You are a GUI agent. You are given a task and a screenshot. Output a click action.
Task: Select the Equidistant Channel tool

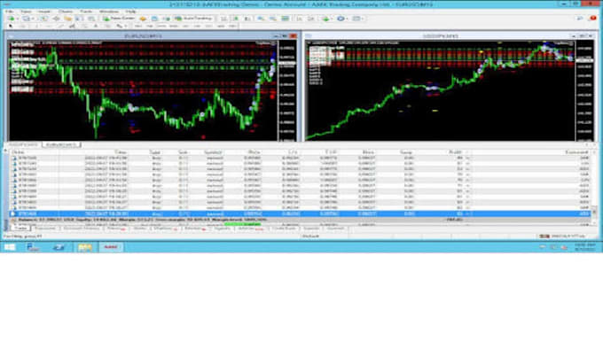(x=72, y=26)
